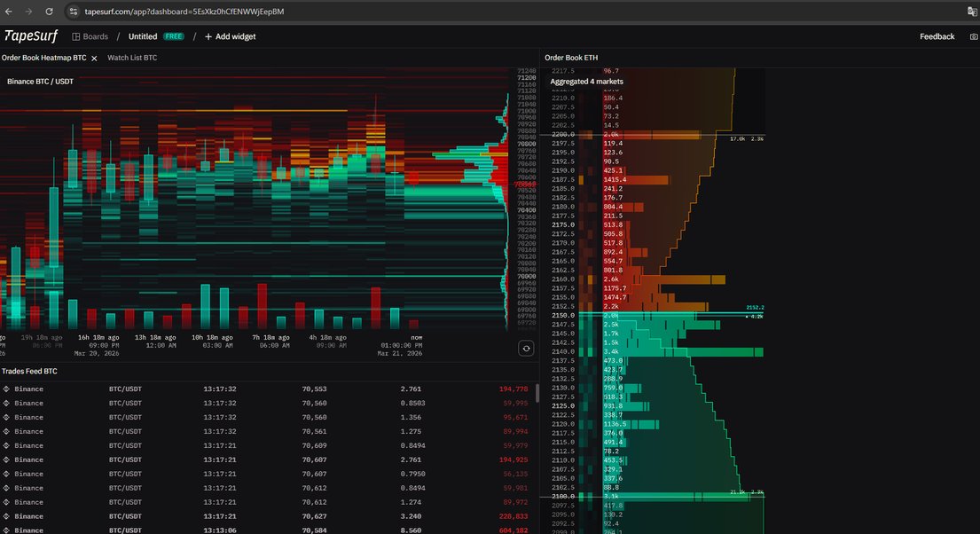Viewport: 980px width, 534px height.
Task: Click the 2150.0 price level in ETH order book
Action: tap(563, 316)
